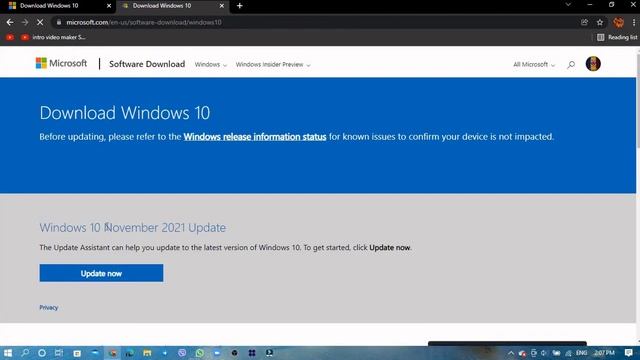Open the Privacy link
This screenshot has height=360, width=640.
[x=49, y=307]
